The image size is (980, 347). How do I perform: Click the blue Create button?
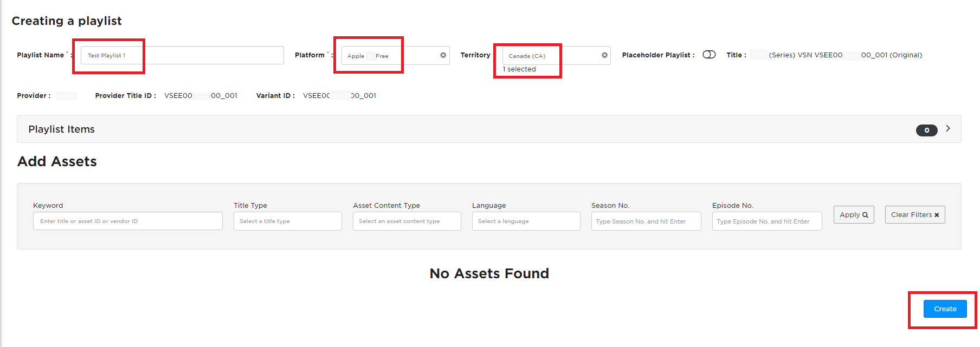point(945,309)
